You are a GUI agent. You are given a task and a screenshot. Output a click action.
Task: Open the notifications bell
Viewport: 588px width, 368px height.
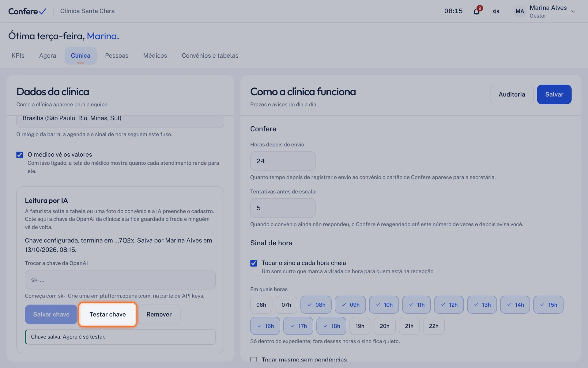tap(476, 11)
